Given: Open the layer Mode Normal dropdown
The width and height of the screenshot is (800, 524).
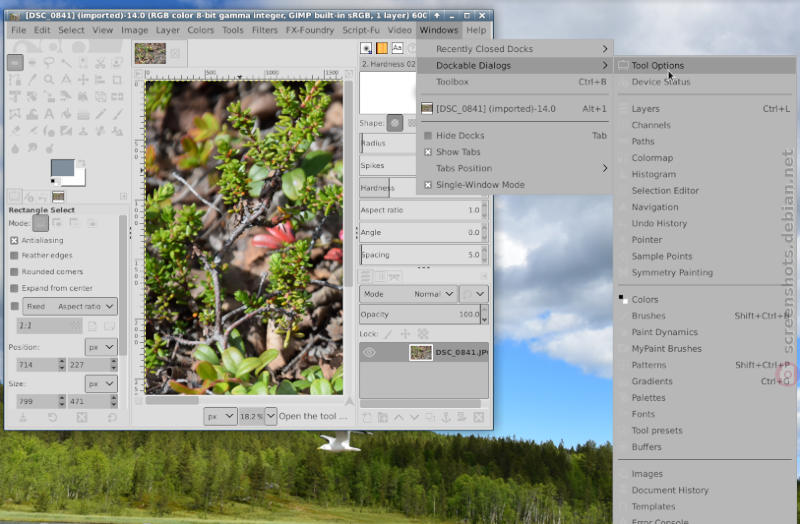Looking at the screenshot, I should [408, 294].
